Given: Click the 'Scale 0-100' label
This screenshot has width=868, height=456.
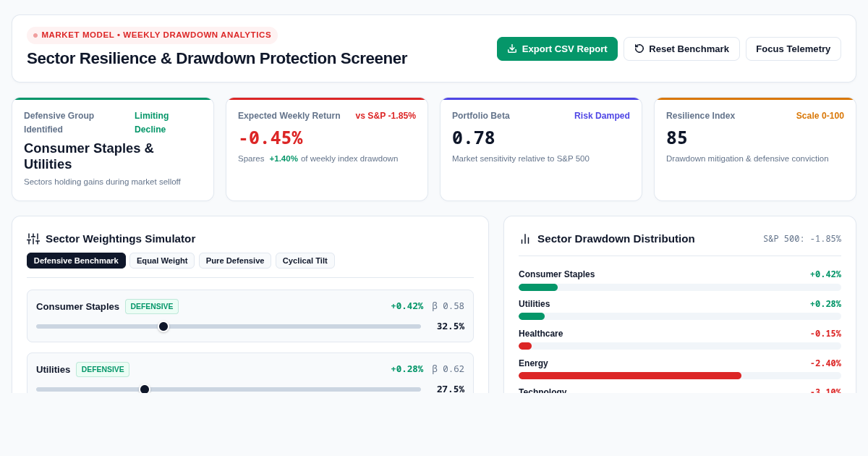Looking at the screenshot, I should click(820, 116).
